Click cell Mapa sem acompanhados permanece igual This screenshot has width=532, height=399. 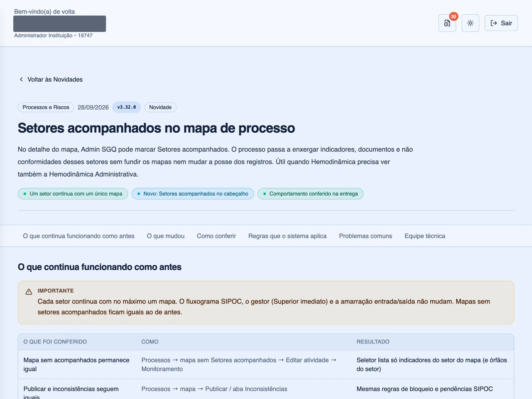(x=76, y=364)
